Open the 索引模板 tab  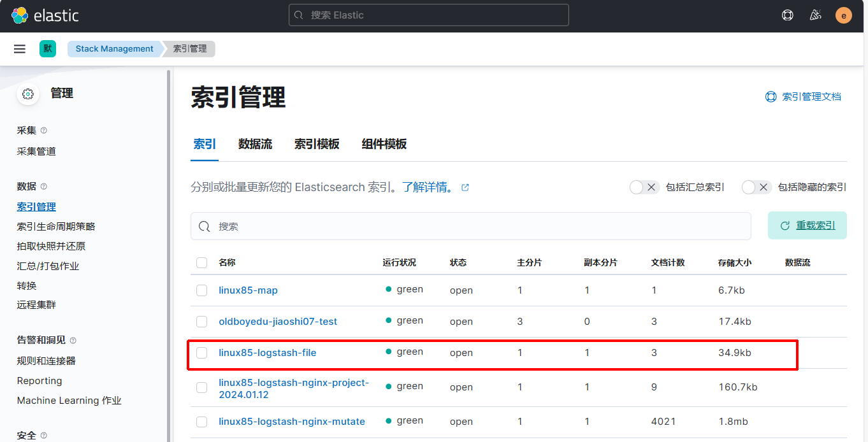point(317,144)
